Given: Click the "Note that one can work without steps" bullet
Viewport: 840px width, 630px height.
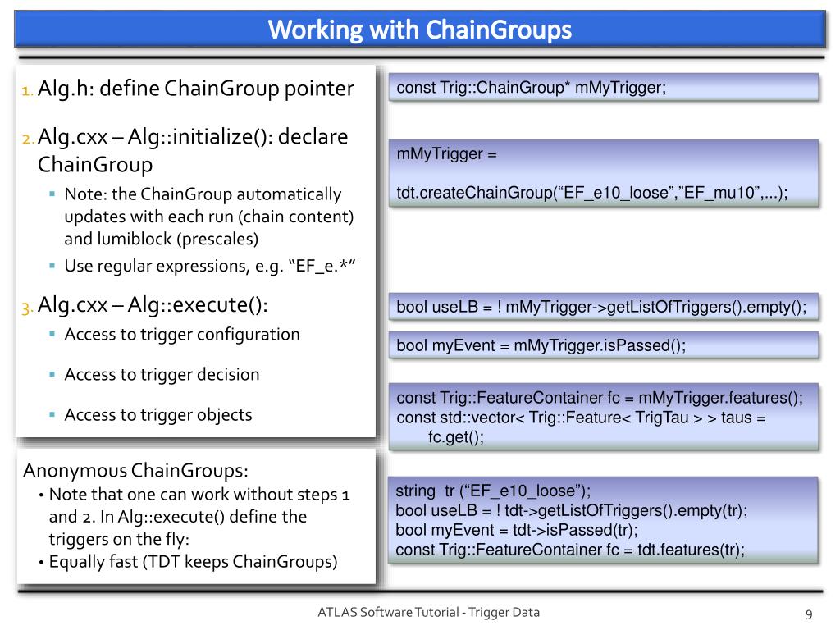Looking at the screenshot, I should coord(199,517).
